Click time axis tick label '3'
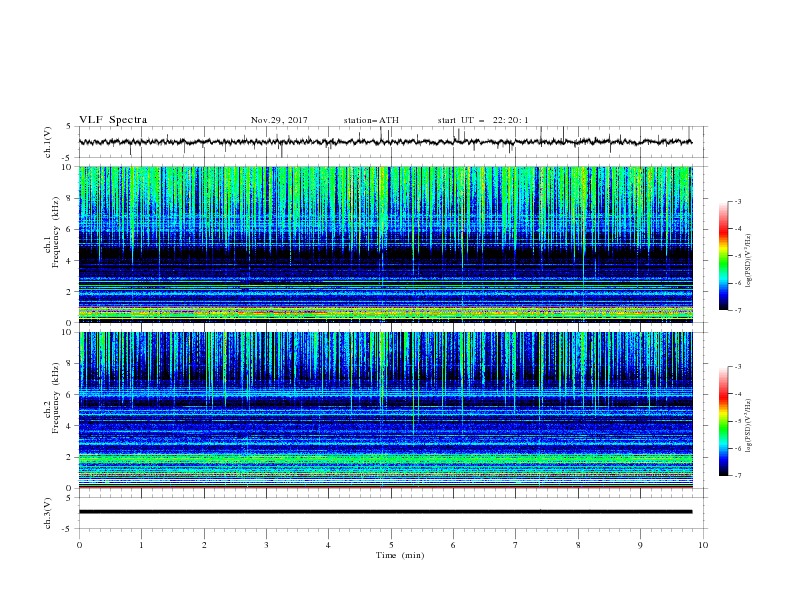Viewport: 792px width, 612px height. (x=266, y=545)
